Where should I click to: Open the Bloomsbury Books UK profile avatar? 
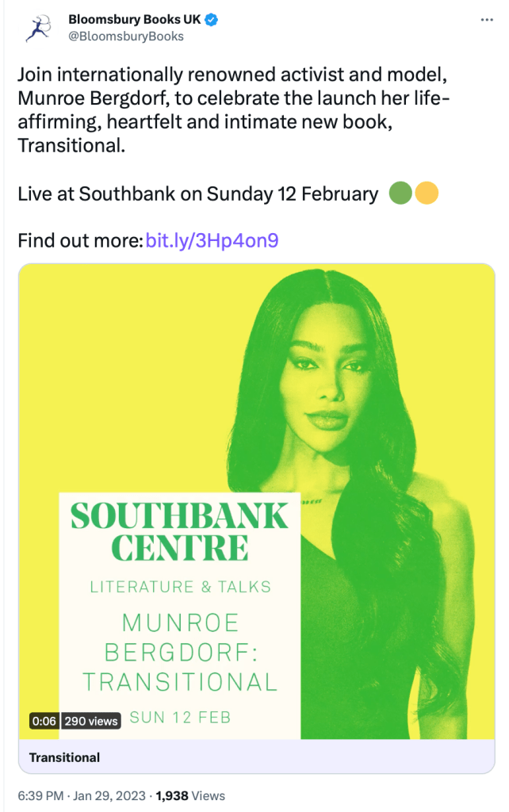click(36, 27)
